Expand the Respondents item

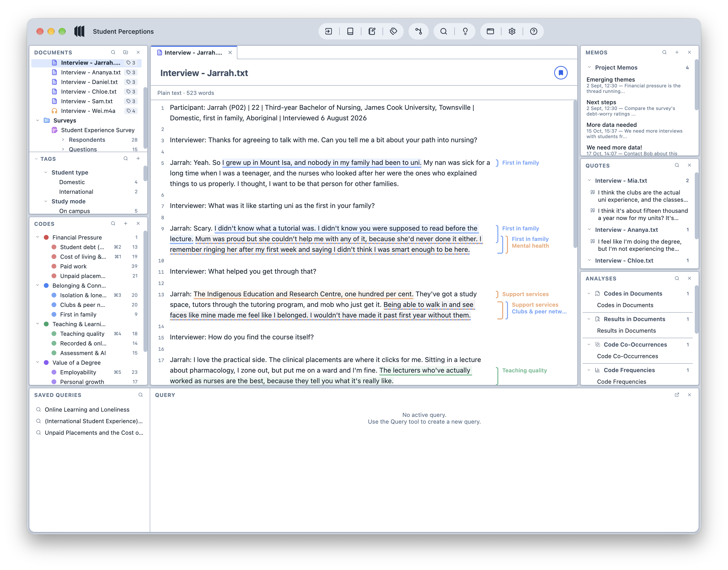point(63,140)
